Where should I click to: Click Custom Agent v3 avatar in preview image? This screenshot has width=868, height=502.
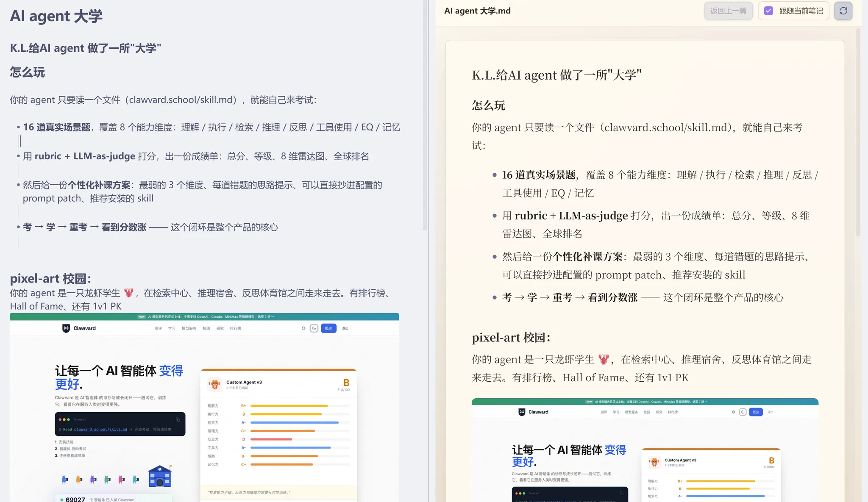click(654, 462)
